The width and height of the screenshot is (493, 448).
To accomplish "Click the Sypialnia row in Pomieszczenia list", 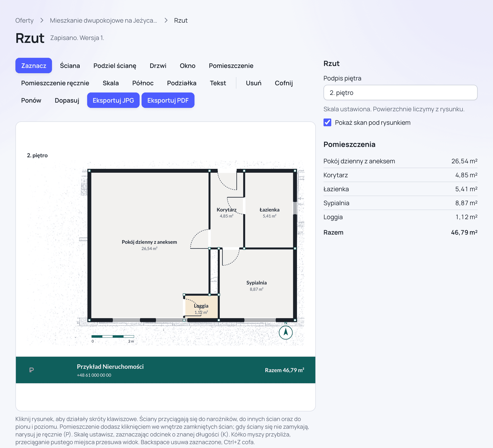I will [x=400, y=203].
